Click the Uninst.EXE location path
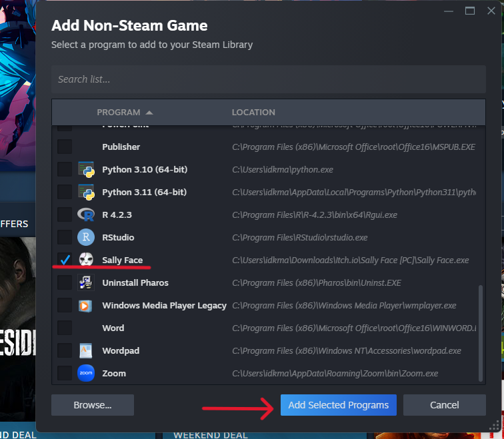The image size is (504, 439). (317, 282)
